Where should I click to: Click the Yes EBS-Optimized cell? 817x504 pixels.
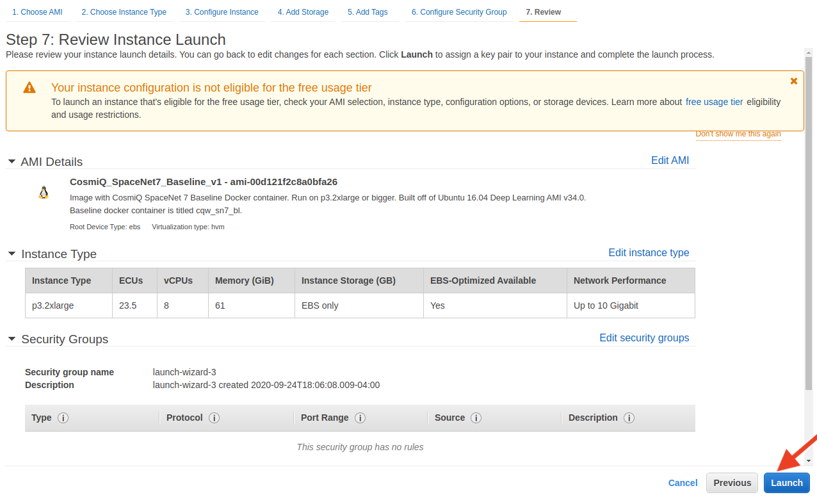[x=496, y=305]
